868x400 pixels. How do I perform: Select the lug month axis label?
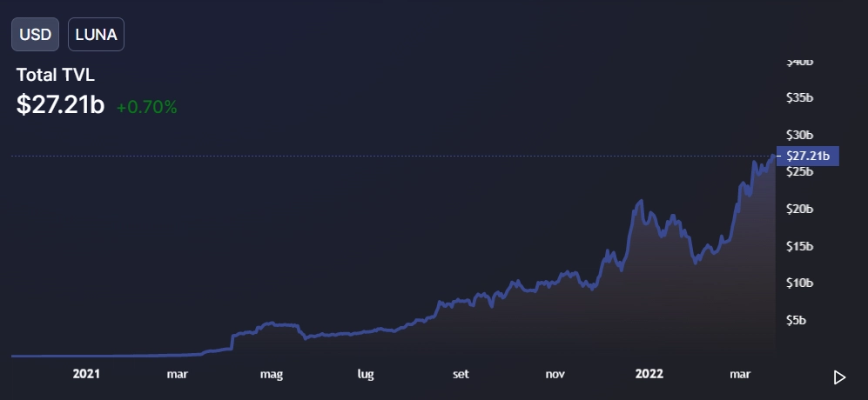(x=367, y=375)
